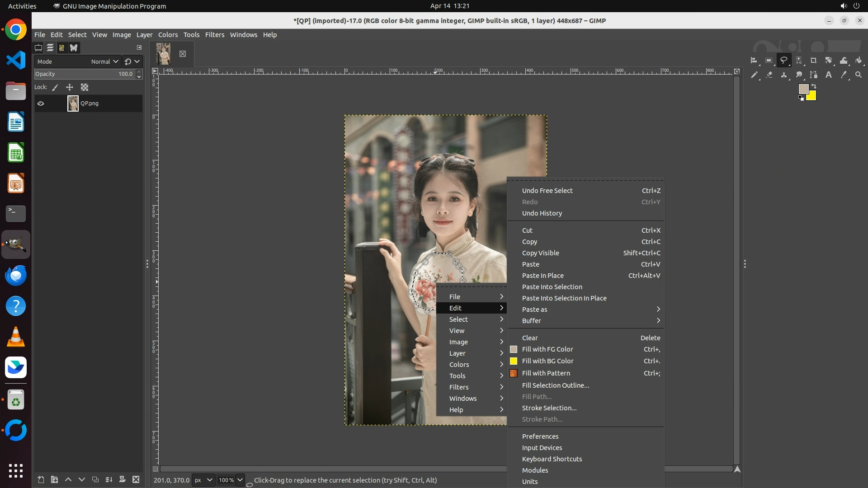Select the Rectangle Select tool

pos(769,61)
